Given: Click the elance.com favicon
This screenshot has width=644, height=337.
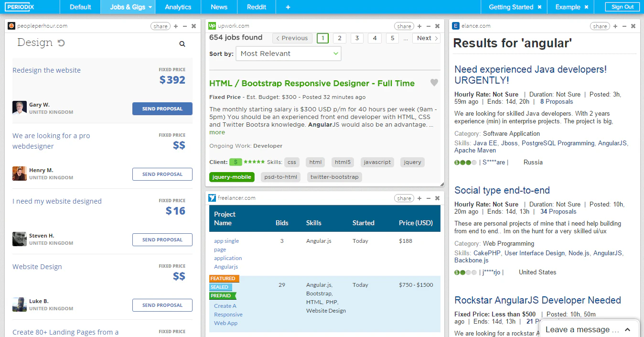Looking at the screenshot, I should (456, 26).
